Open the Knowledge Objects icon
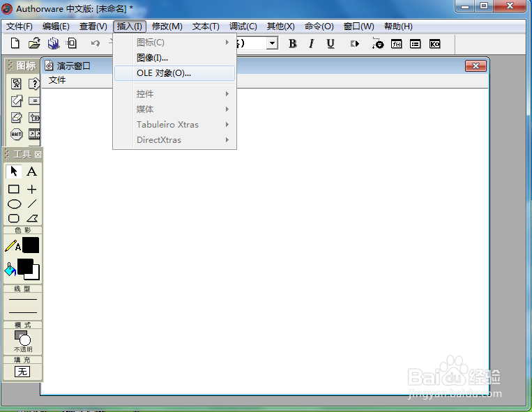The width and height of the screenshot is (532, 412). 434,44
